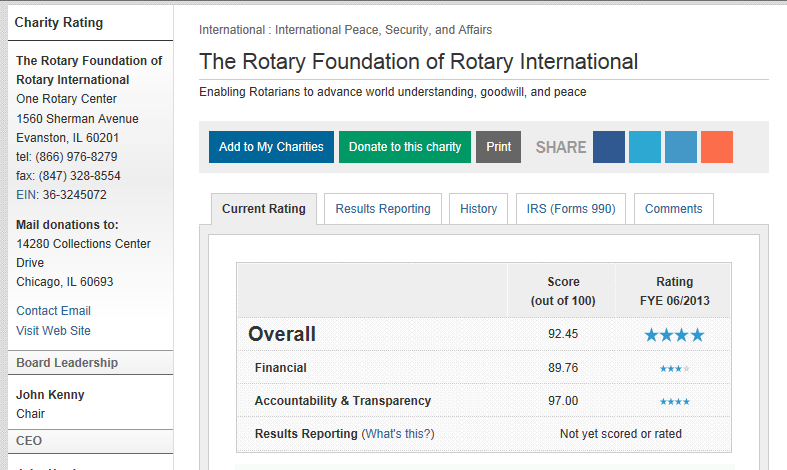The height and width of the screenshot is (470, 787).
Task: Click Not yet scored or rated text
Action: (x=621, y=434)
